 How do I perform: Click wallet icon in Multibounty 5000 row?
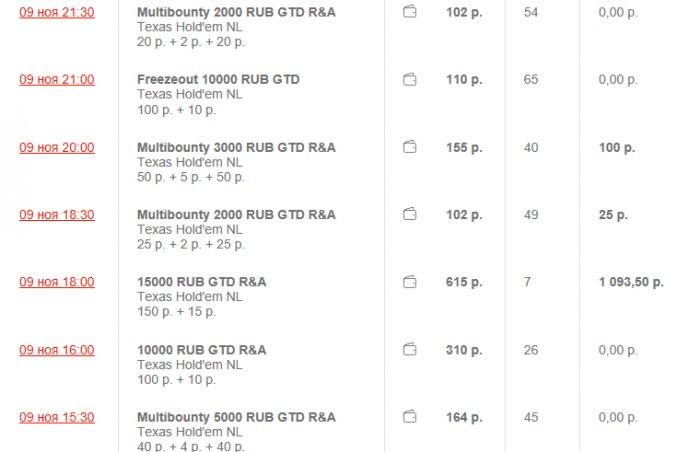409,417
